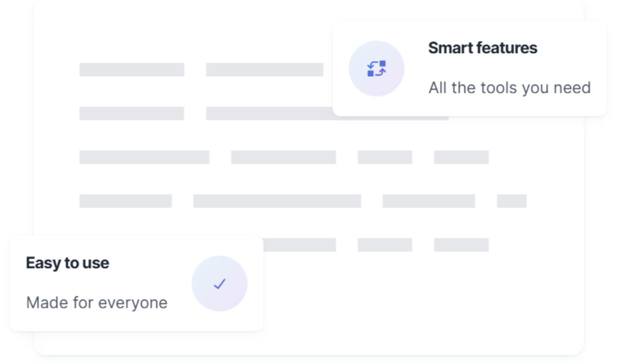Click third gray bar in third row
The width and height of the screenshot is (620, 364).
tap(385, 157)
